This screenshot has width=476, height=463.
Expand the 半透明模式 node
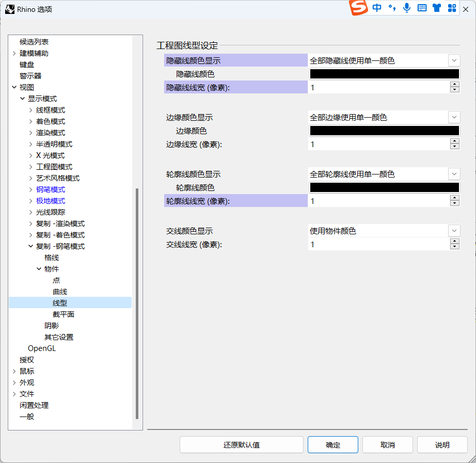pos(30,144)
